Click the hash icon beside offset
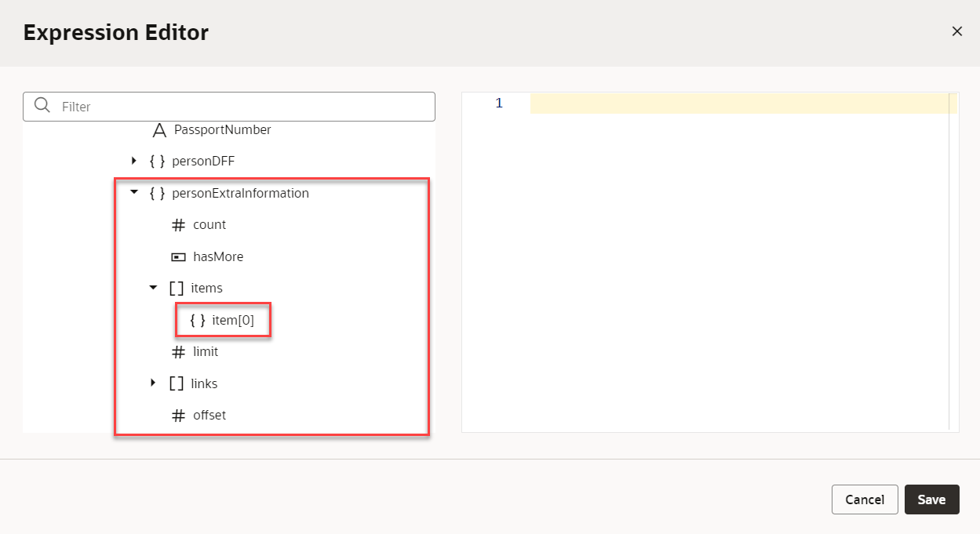The image size is (980, 534). [x=178, y=416]
